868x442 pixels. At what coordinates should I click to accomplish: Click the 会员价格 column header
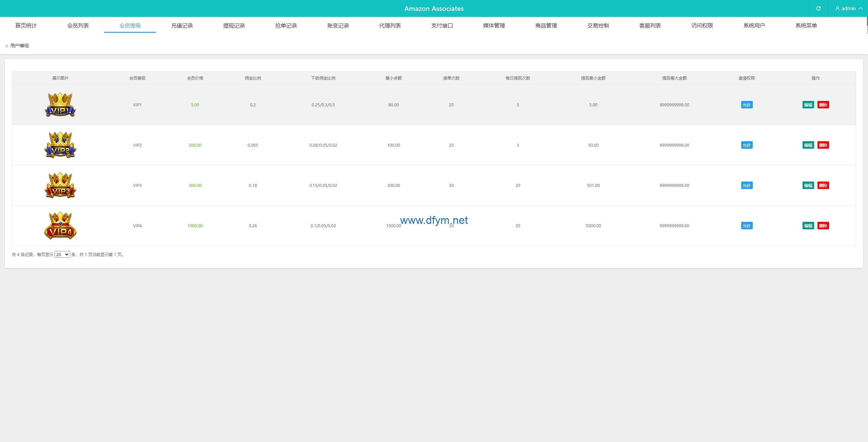pos(195,78)
